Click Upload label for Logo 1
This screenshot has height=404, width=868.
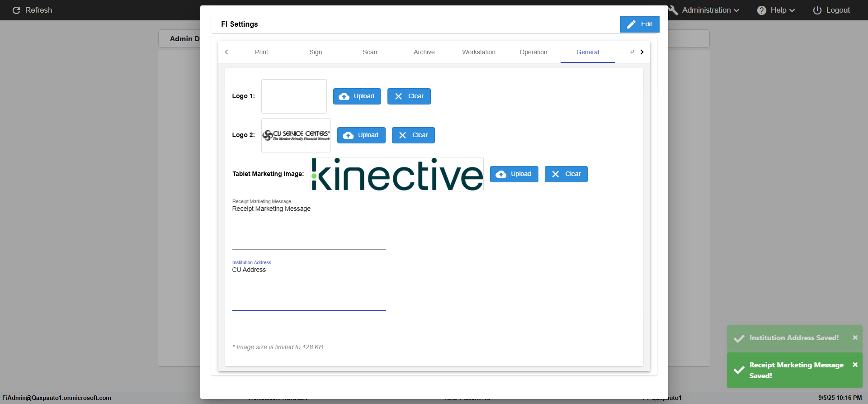(x=364, y=96)
